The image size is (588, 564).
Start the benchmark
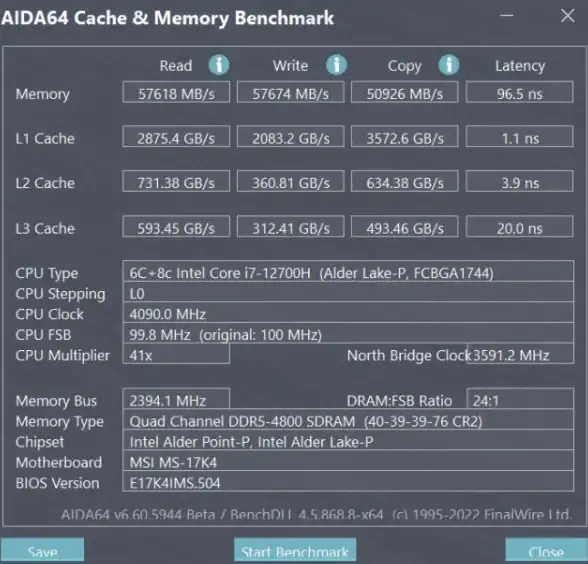(295, 551)
